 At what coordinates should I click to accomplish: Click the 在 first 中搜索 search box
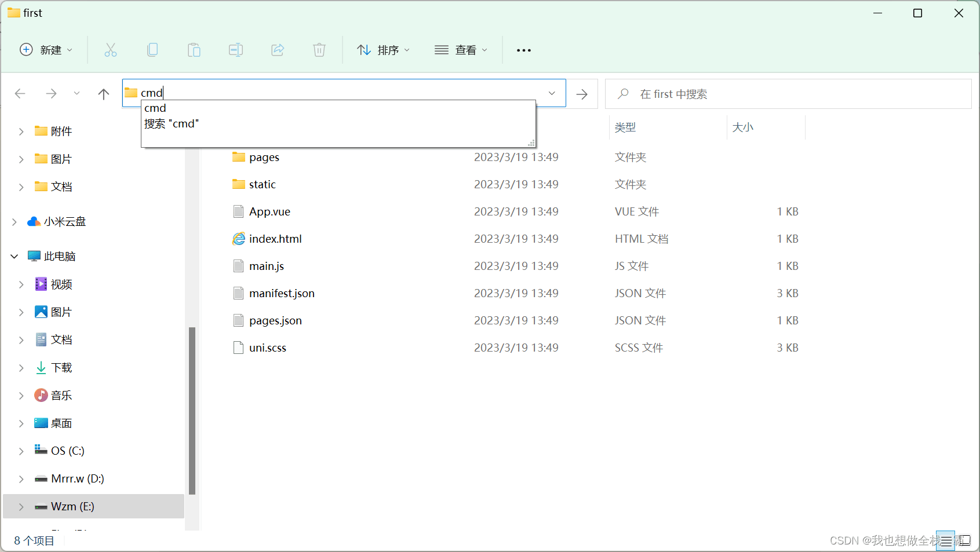tap(788, 94)
